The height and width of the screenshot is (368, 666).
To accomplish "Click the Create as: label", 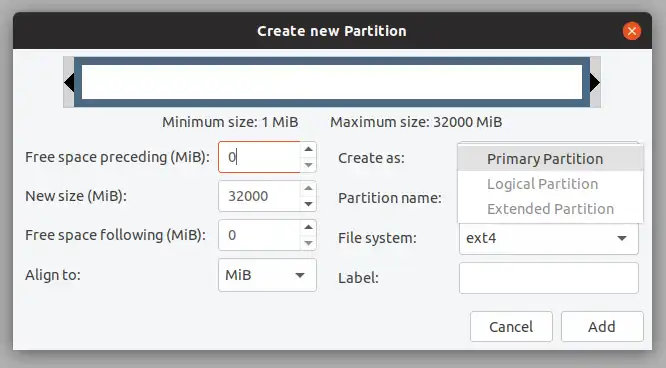I will [371, 158].
